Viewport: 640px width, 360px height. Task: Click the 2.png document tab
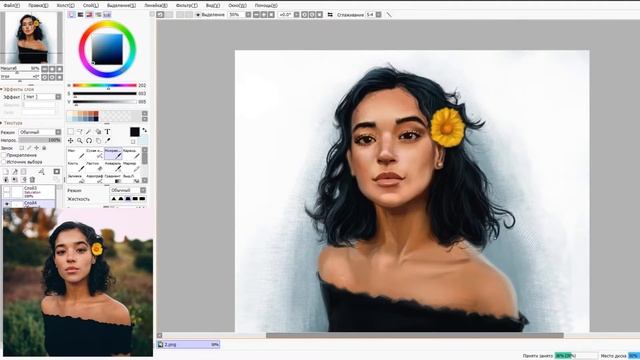(x=189, y=344)
